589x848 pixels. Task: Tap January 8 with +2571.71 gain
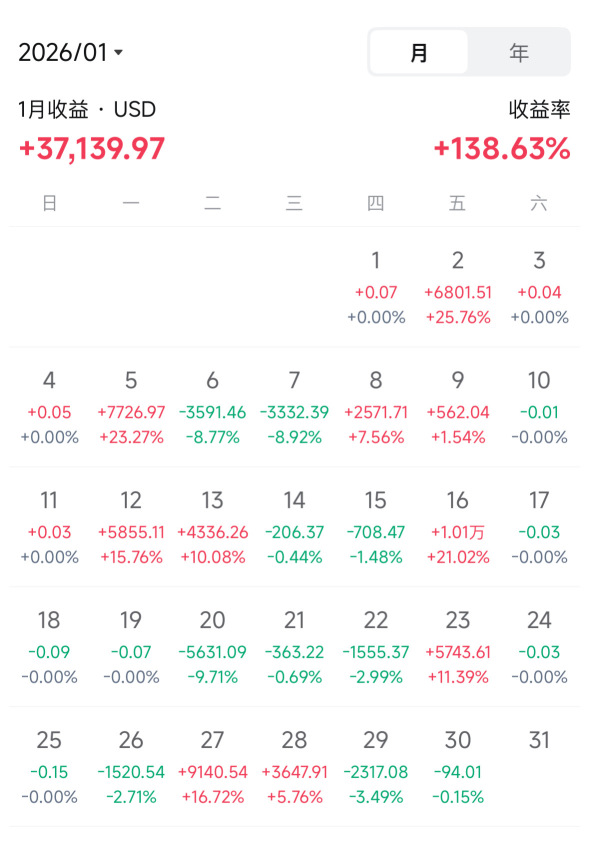tap(376, 407)
